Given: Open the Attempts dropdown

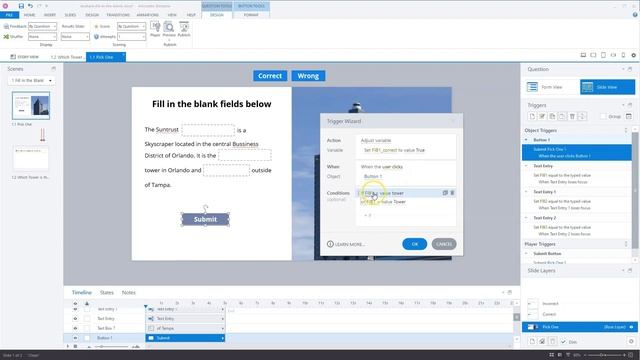Looking at the screenshot, I should point(131,37).
